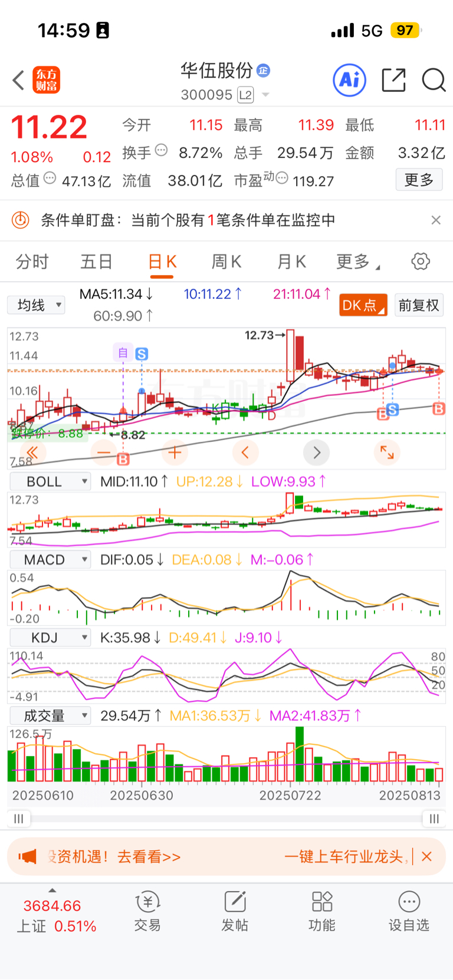Change 前复权 adjustment mode
Screen dimensions: 453x980
pos(419,305)
